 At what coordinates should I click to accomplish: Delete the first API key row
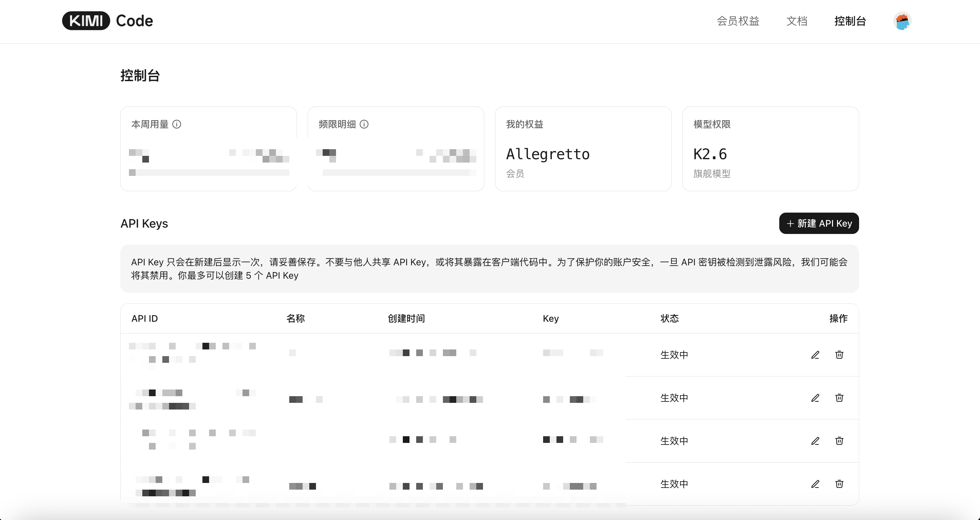point(839,355)
